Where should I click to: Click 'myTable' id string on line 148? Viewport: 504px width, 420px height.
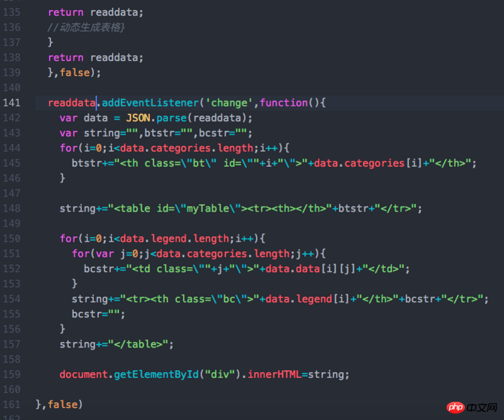coord(208,208)
